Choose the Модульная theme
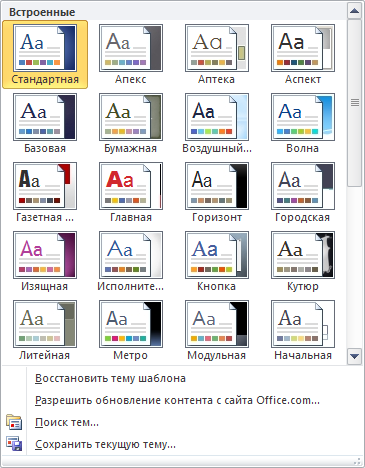Screen dimensions: 365x468 point(217,331)
